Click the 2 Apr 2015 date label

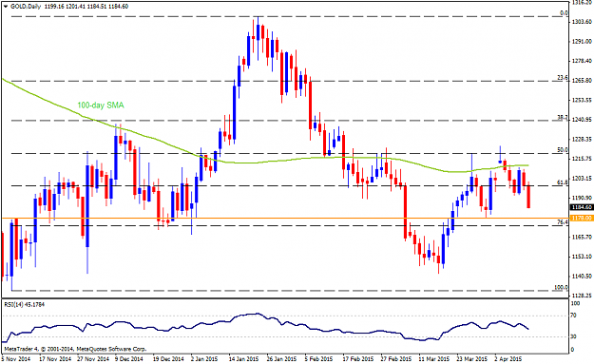coord(508,358)
